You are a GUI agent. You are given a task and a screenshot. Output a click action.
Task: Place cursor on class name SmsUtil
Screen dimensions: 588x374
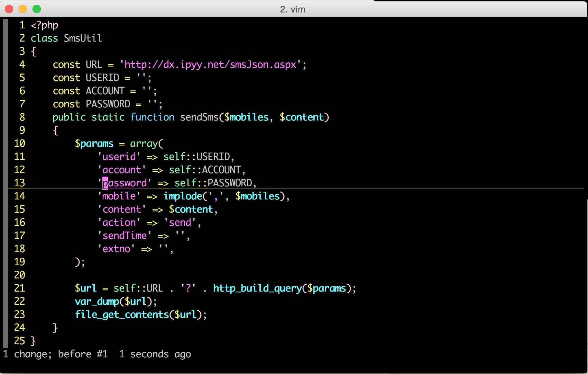coord(83,38)
